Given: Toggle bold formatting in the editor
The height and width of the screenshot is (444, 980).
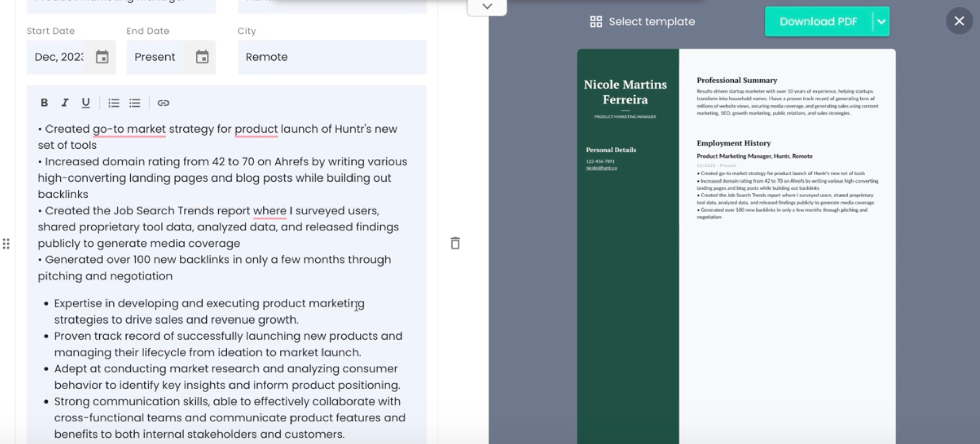Looking at the screenshot, I should (x=44, y=103).
